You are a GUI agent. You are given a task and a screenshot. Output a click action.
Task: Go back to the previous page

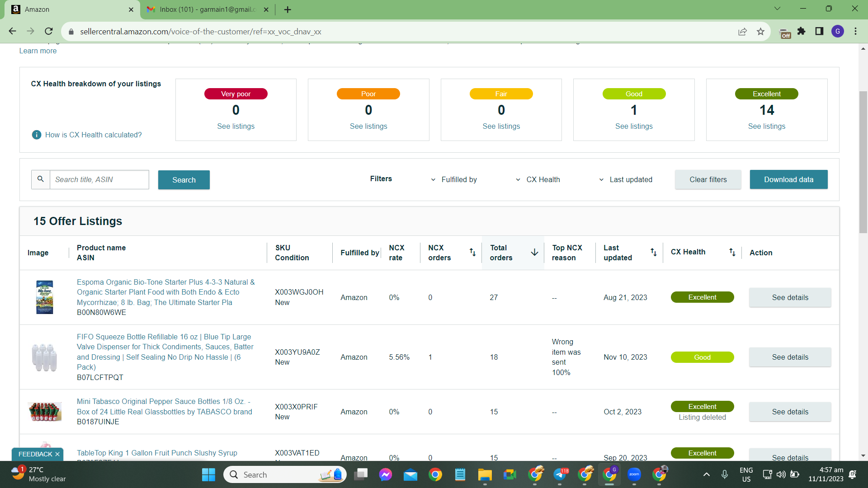pyautogui.click(x=12, y=31)
